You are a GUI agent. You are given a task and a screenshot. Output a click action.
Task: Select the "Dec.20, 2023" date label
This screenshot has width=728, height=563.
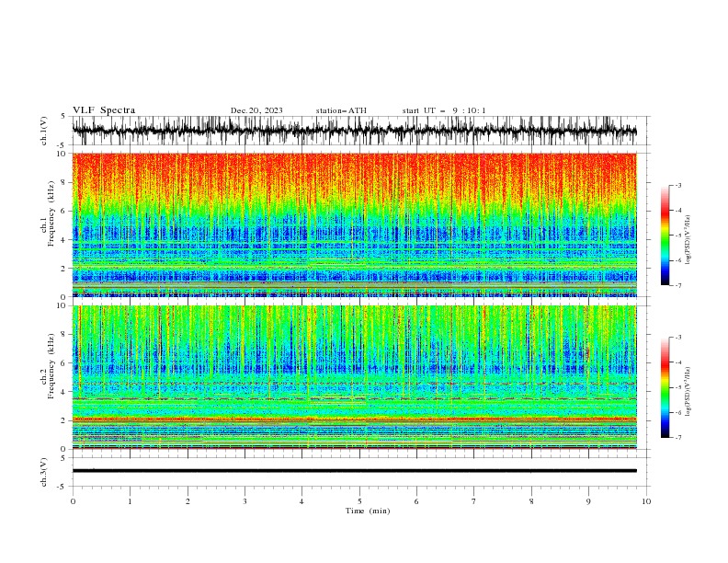point(256,110)
